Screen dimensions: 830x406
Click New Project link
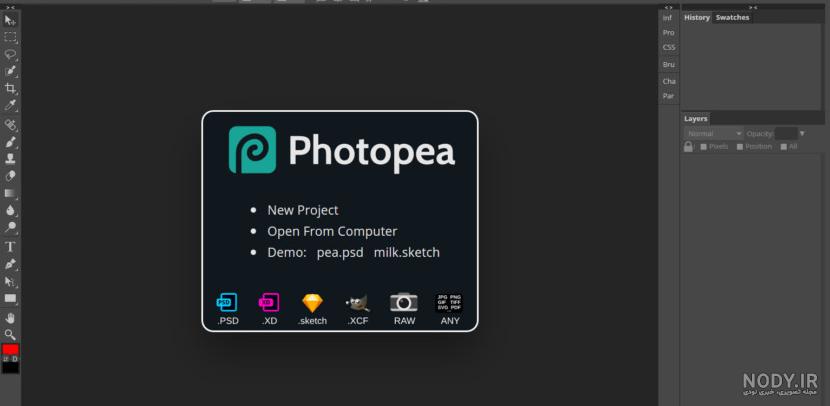click(x=303, y=210)
